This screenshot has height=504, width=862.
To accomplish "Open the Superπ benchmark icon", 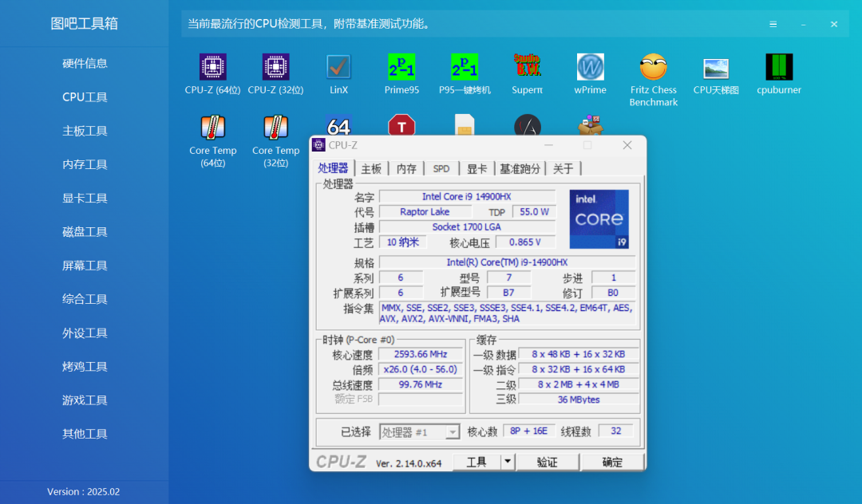I will (x=528, y=66).
